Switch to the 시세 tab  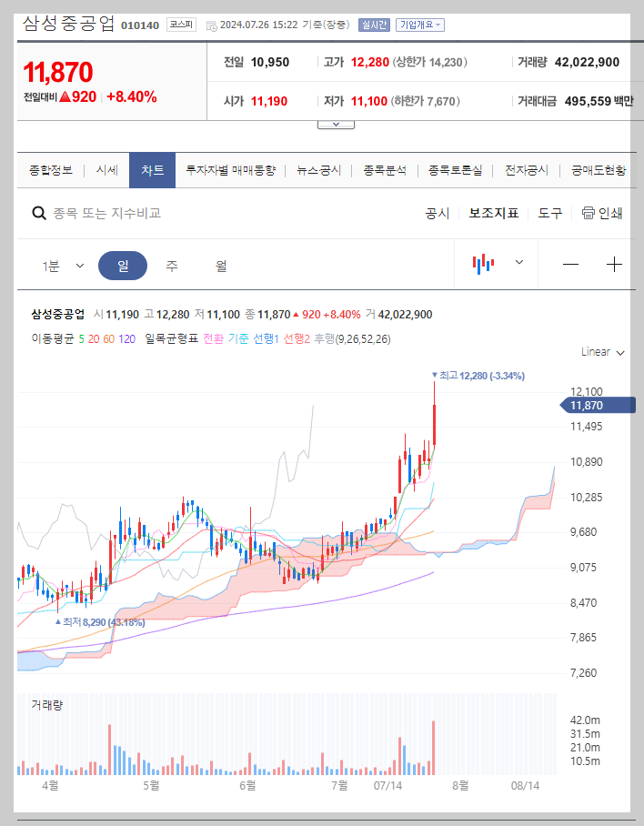[107, 170]
